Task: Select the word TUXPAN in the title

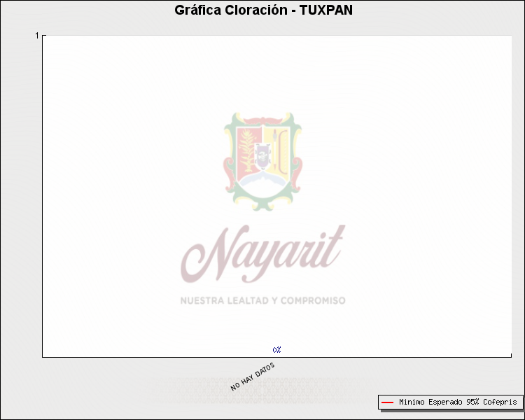Action: [x=325, y=10]
